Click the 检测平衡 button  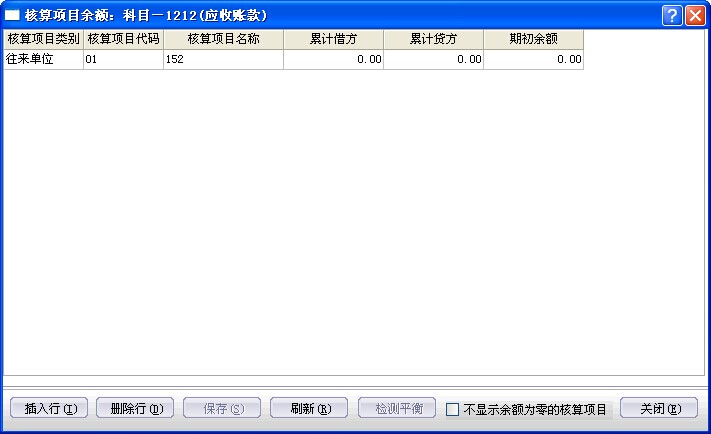[397, 408]
